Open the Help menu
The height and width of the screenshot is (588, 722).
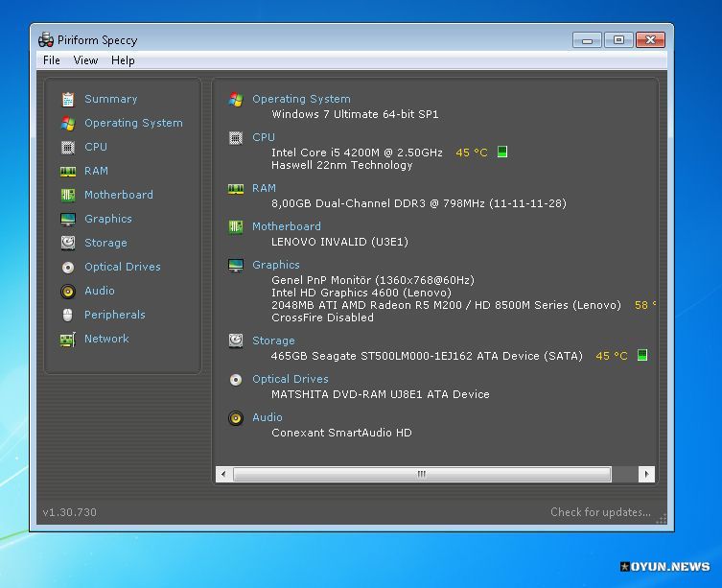click(x=123, y=60)
